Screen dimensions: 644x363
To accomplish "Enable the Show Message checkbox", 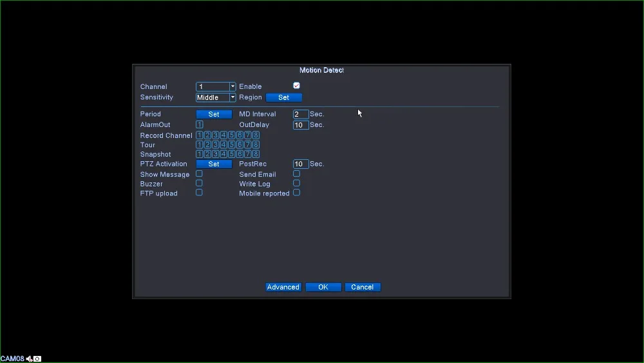I will pyautogui.click(x=199, y=174).
